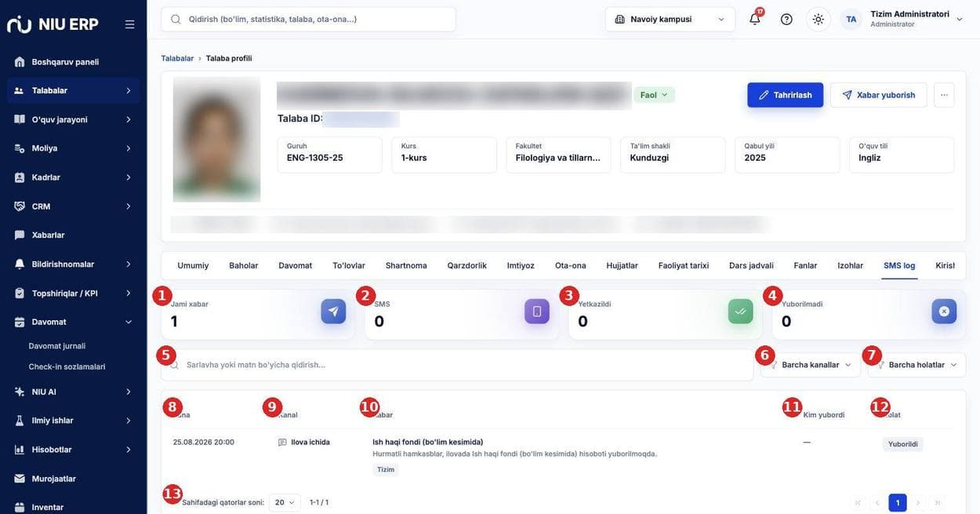The width and height of the screenshot is (980, 514).
Task: Open Xabarlar in sidebar
Action: coord(74,235)
